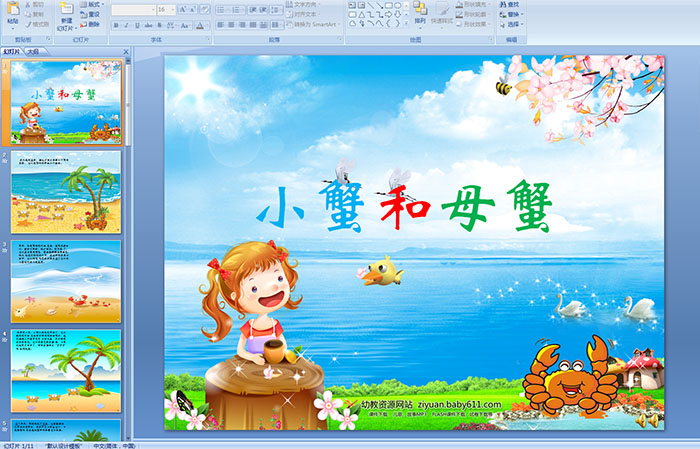Click the Replace (替换) button
Screen dimensions: 700x449
coord(512,14)
